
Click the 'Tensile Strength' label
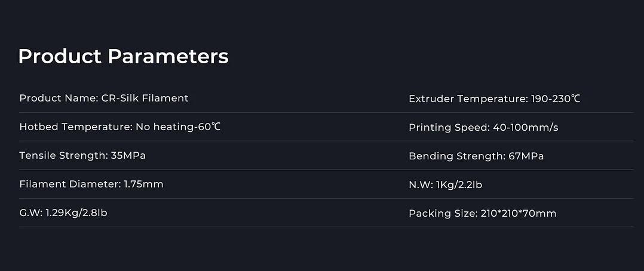[63, 156]
